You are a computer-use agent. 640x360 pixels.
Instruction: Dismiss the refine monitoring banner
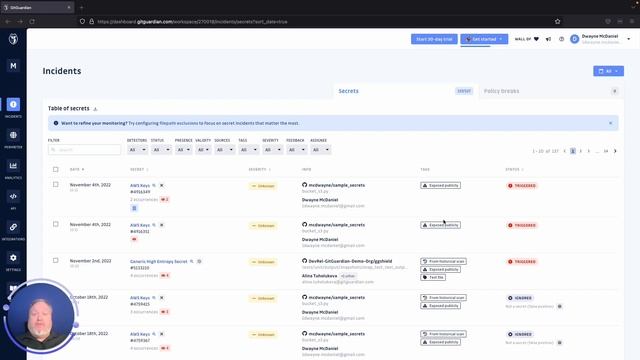tap(611, 123)
